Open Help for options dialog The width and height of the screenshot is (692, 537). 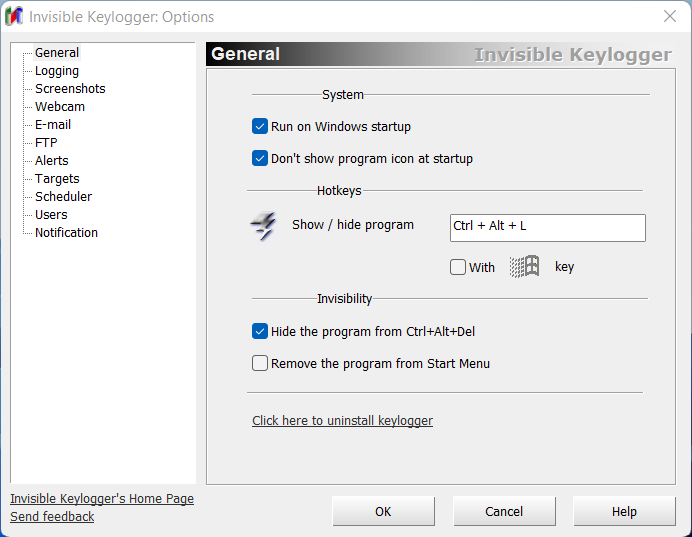pyautogui.click(x=624, y=511)
